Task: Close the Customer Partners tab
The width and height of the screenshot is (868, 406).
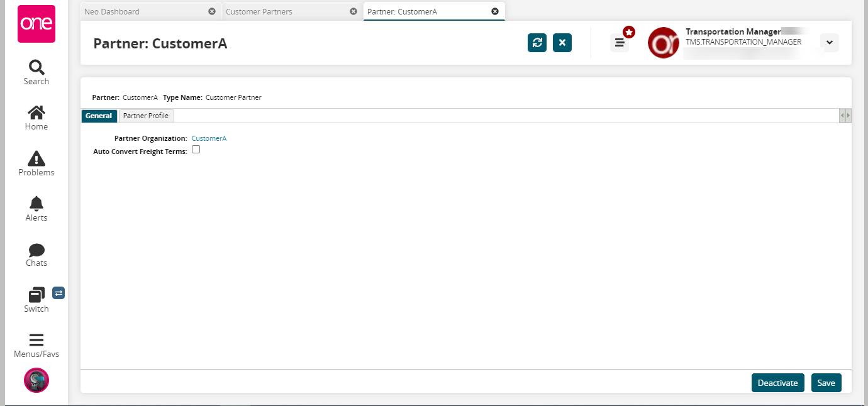Action: click(353, 11)
